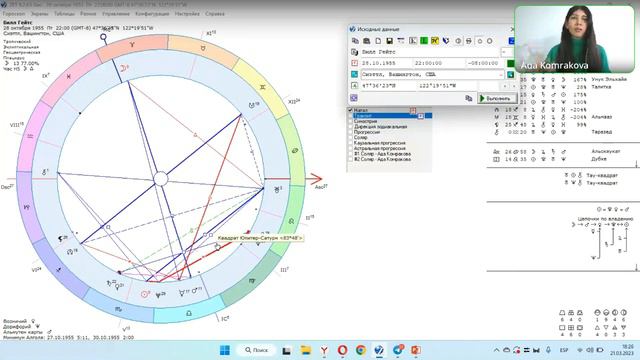Click the person icon beside name field

point(354,52)
